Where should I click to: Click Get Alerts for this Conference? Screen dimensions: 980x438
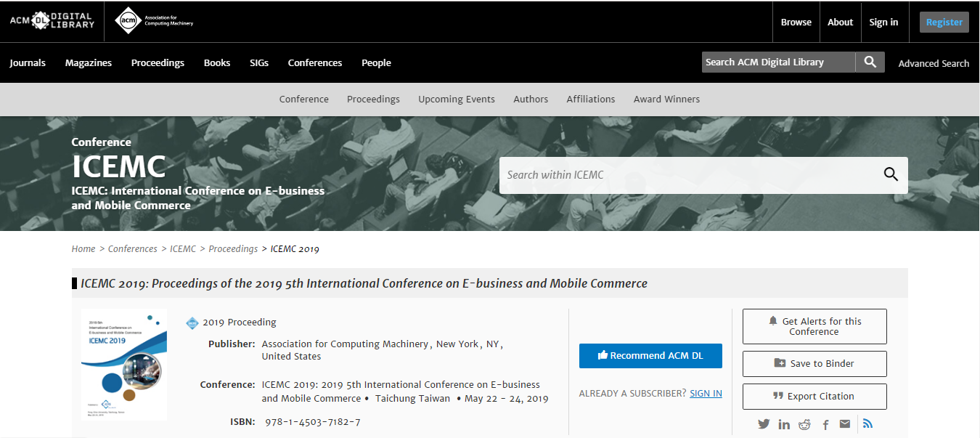(814, 326)
